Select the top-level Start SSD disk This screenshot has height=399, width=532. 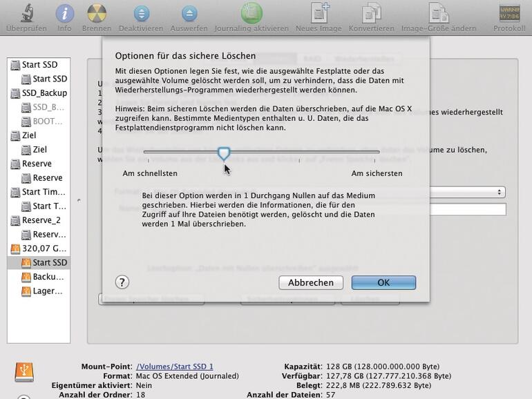coord(39,64)
